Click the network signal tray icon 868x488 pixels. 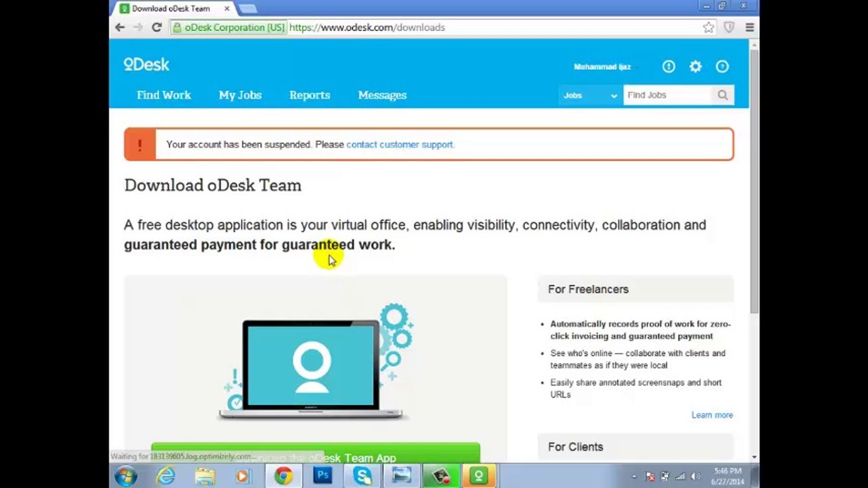(680, 476)
